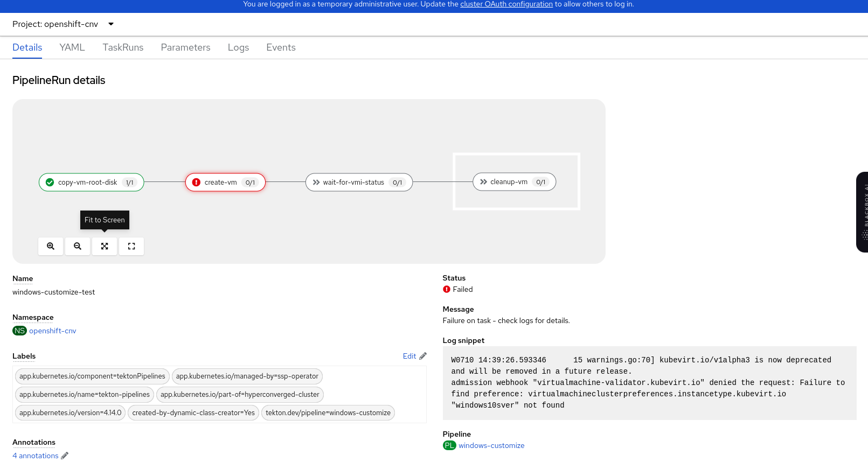The width and height of the screenshot is (868, 462).
Task: Open the windows-customize pipeline link
Action: coord(491,445)
